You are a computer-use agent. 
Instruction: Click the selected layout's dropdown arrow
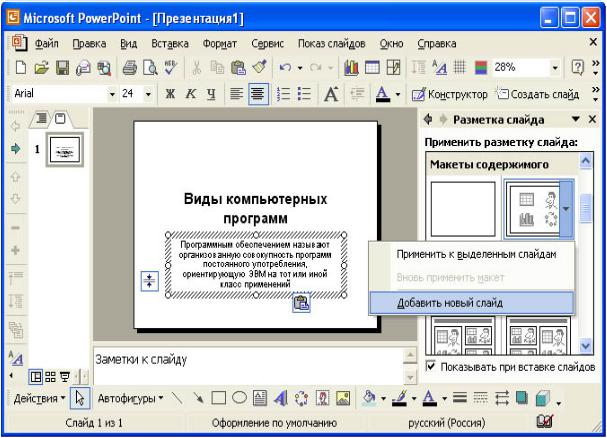coord(566,209)
